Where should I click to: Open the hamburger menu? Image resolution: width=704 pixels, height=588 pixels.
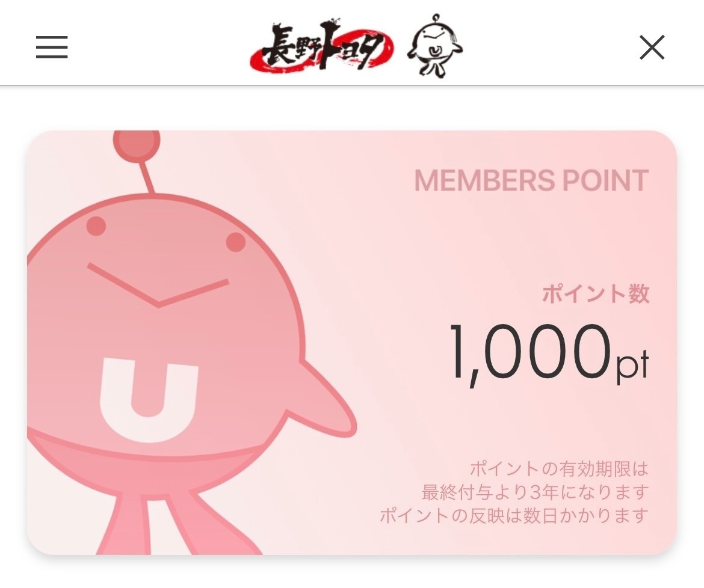[x=52, y=47]
